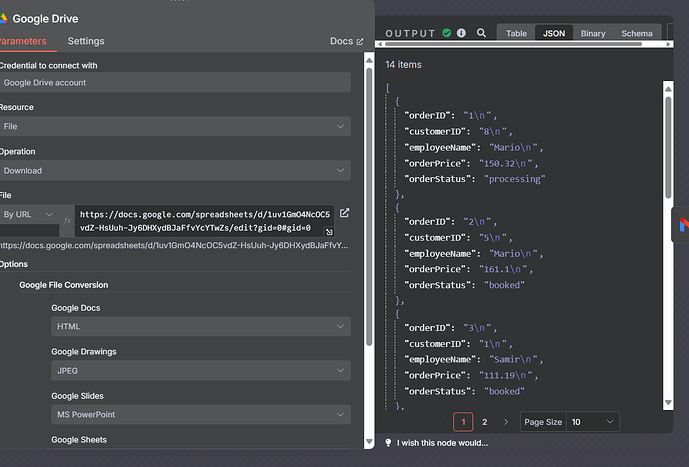689x467 pixels.
Task: Go to output page 2
Action: coord(484,422)
